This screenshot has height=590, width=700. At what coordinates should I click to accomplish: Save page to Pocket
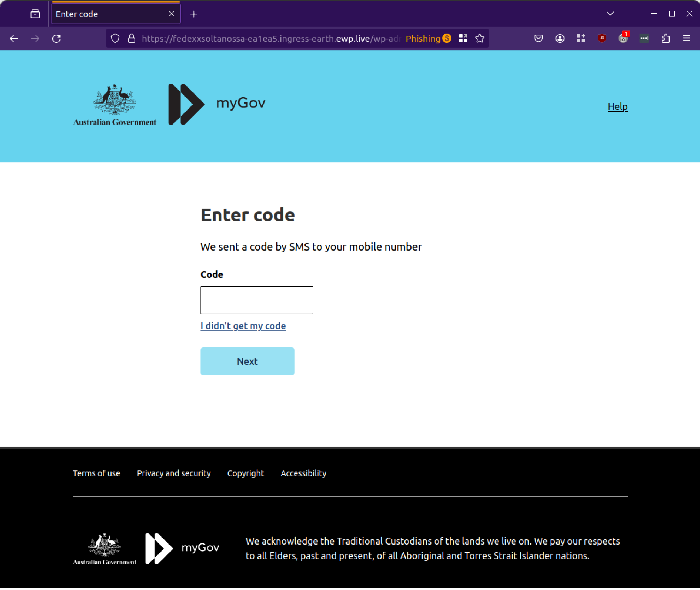pyautogui.click(x=538, y=38)
